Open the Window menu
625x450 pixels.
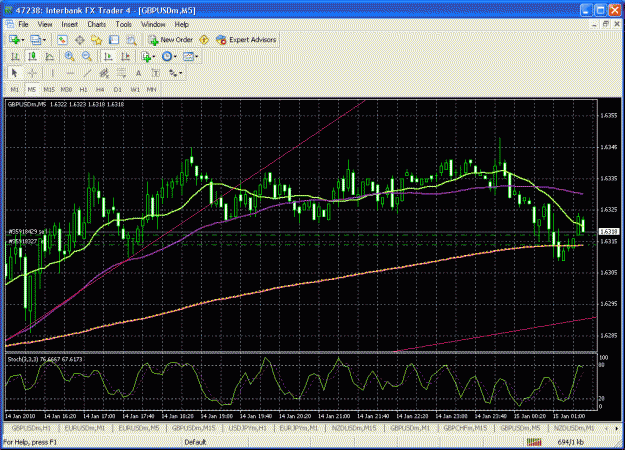(153, 24)
